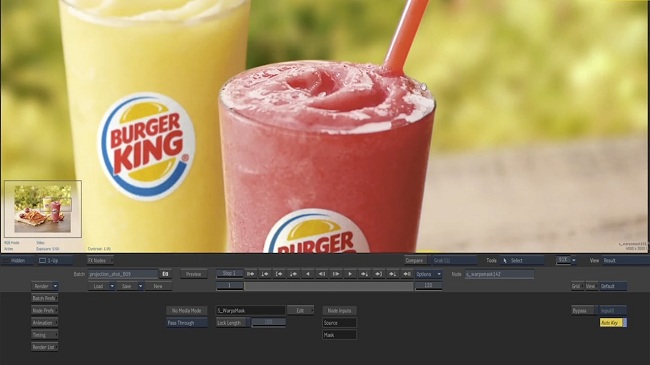This screenshot has width=650, height=365.
Task: Click the timeline scrub bar
Action: pyautogui.click(x=328, y=286)
